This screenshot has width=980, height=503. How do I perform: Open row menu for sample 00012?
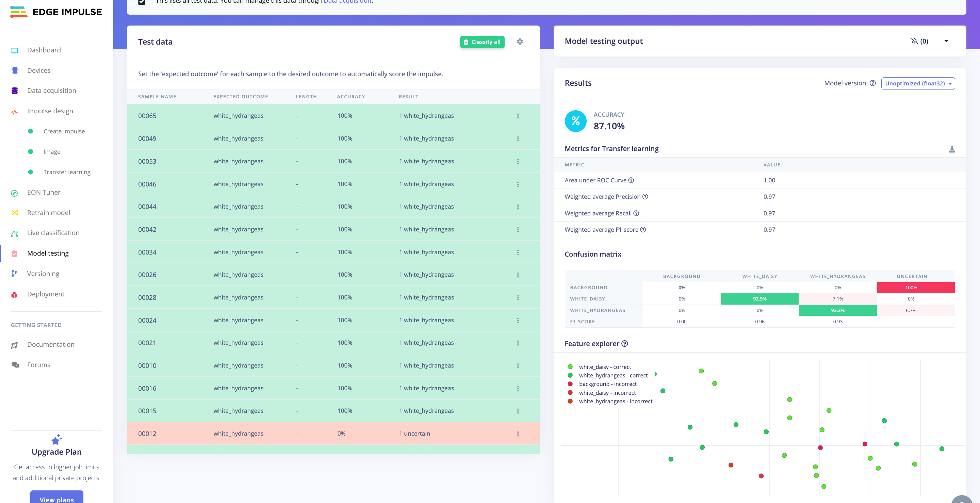pos(517,434)
